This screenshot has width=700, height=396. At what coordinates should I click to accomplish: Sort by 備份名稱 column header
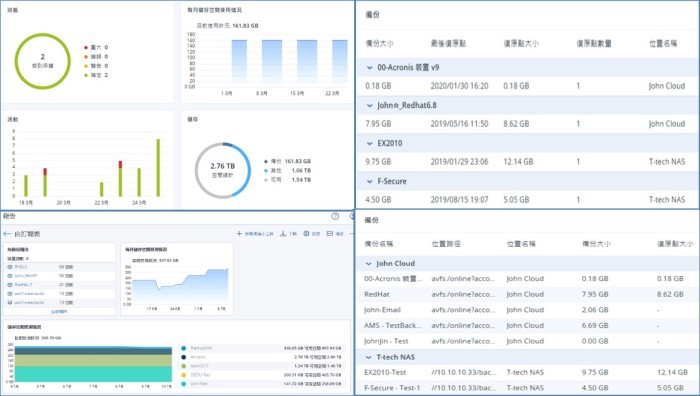pos(379,244)
